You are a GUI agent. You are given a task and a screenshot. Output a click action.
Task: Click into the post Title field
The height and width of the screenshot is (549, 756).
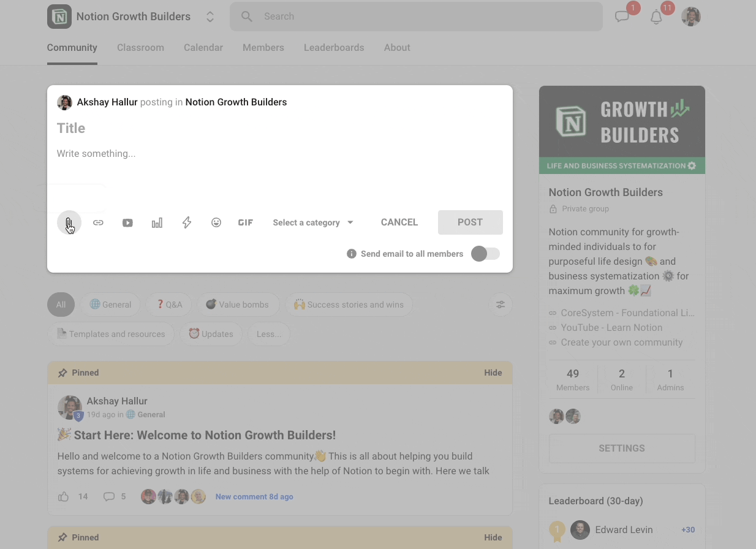pyautogui.click(x=279, y=128)
